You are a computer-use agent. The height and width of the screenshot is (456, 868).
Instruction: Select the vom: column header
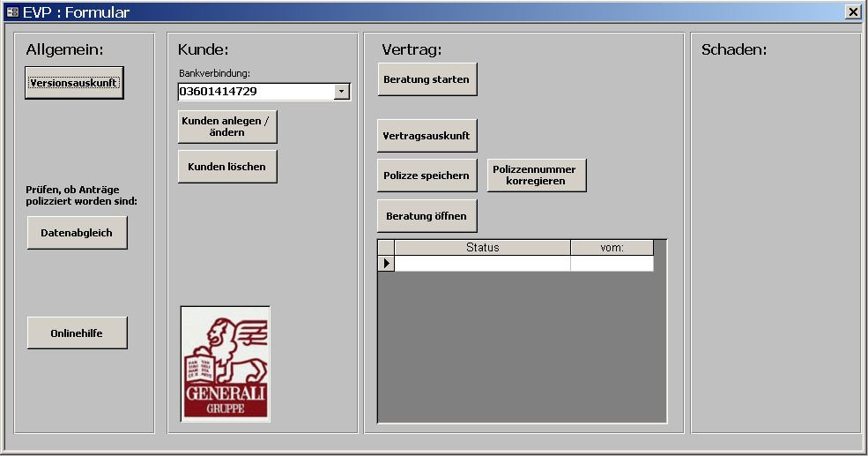click(612, 248)
